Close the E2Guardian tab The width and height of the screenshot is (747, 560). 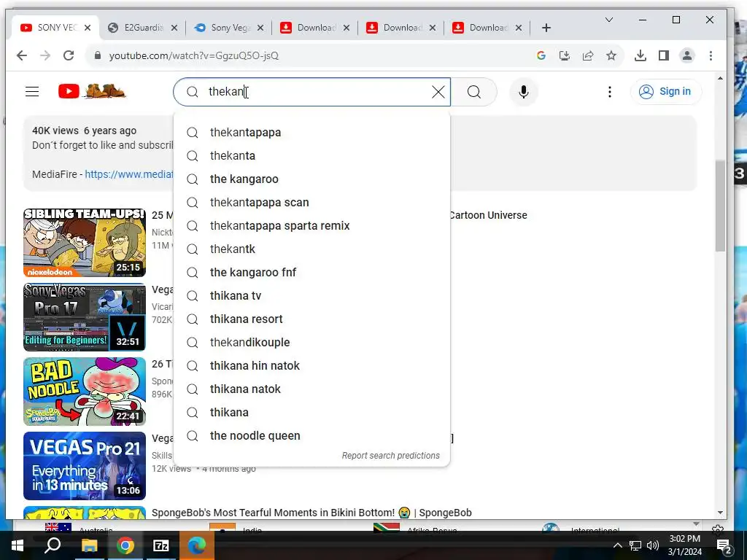pyautogui.click(x=174, y=28)
